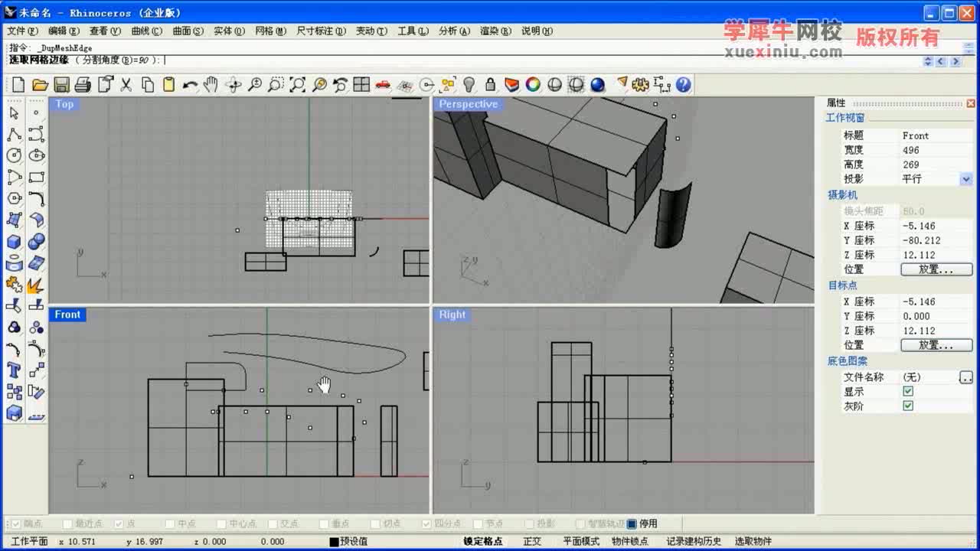Choose the Explode tool in left toolbox
Image resolution: width=980 pixels, height=551 pixels.
[x=35, y=285]
